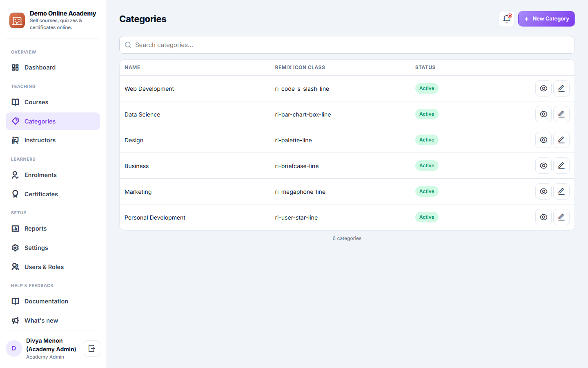The height and width of the screenshot is (368, 588).
Task: Edit the Web Development category
Action: click(x=561, y=88)
